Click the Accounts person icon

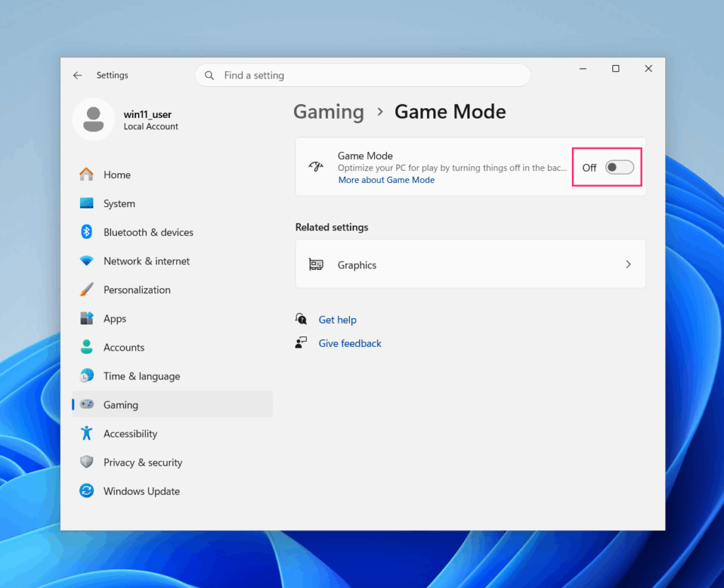[x=86, y=346]
